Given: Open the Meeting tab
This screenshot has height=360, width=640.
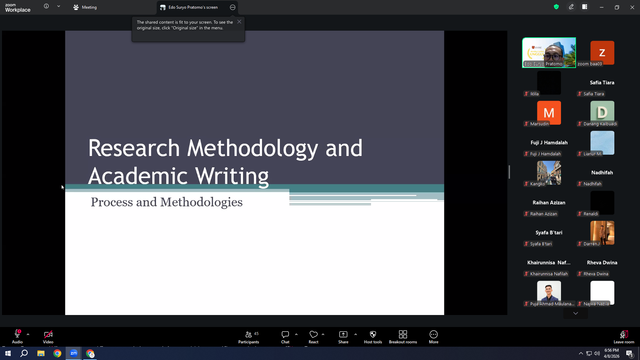Looking at the screenshot, I should click(x=85, y=7).
